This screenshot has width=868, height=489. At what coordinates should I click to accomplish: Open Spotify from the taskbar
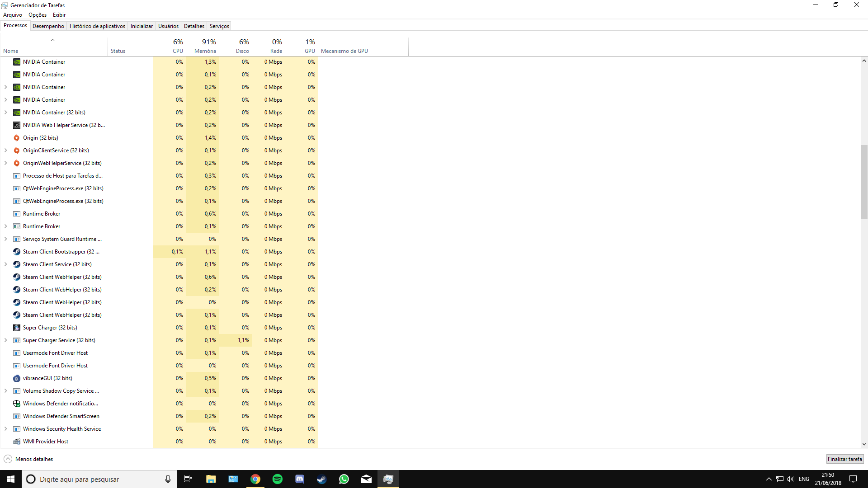coord(278,479)
